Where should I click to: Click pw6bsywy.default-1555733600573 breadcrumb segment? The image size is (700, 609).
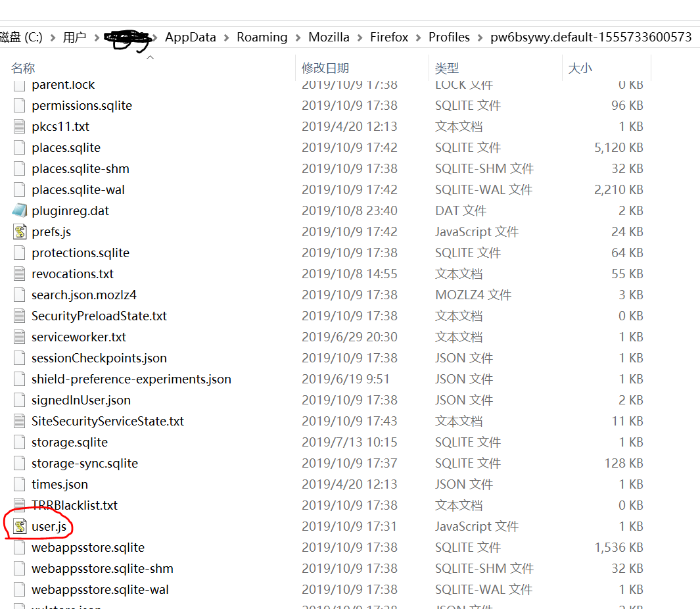591,37
